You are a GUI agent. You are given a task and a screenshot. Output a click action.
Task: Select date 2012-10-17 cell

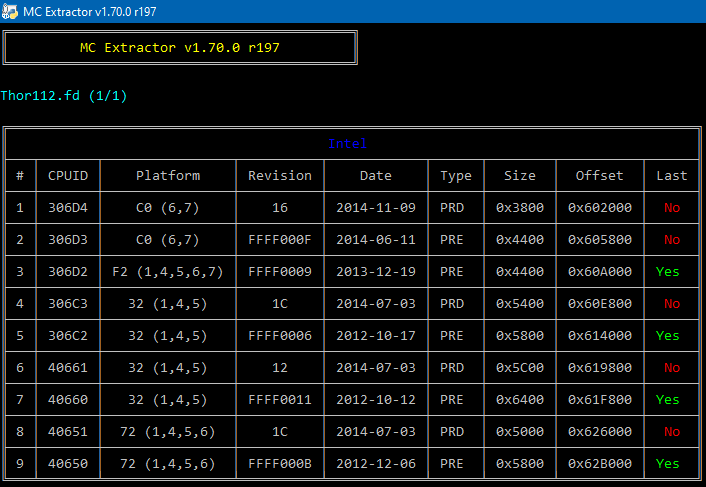pyautogui.click(x=376, y=335)
